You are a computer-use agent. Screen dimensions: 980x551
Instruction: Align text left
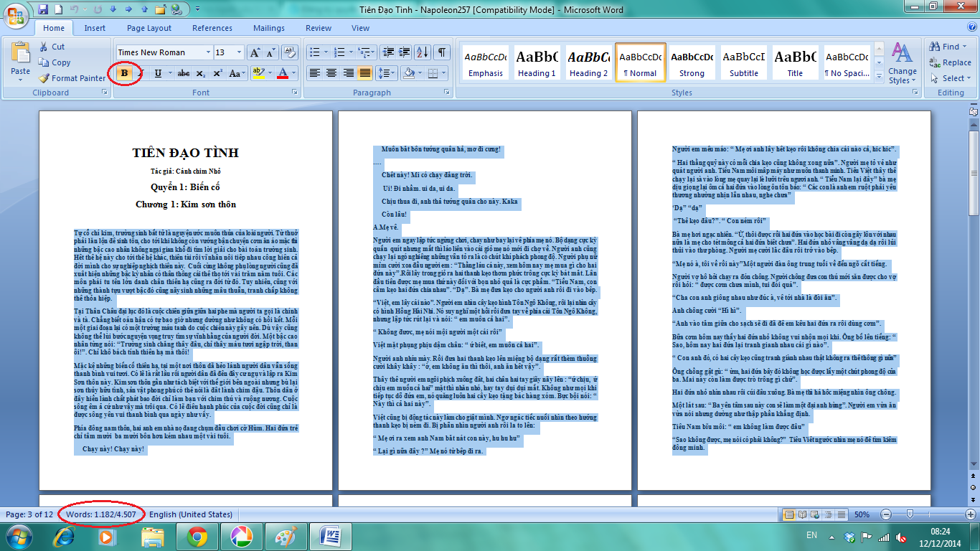click(314, 73)
